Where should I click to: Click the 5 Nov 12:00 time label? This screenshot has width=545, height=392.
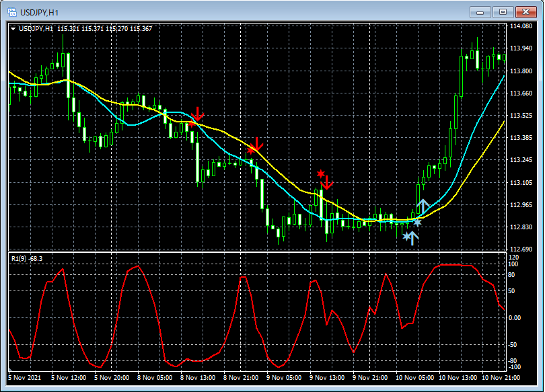[x=69, y=378]
